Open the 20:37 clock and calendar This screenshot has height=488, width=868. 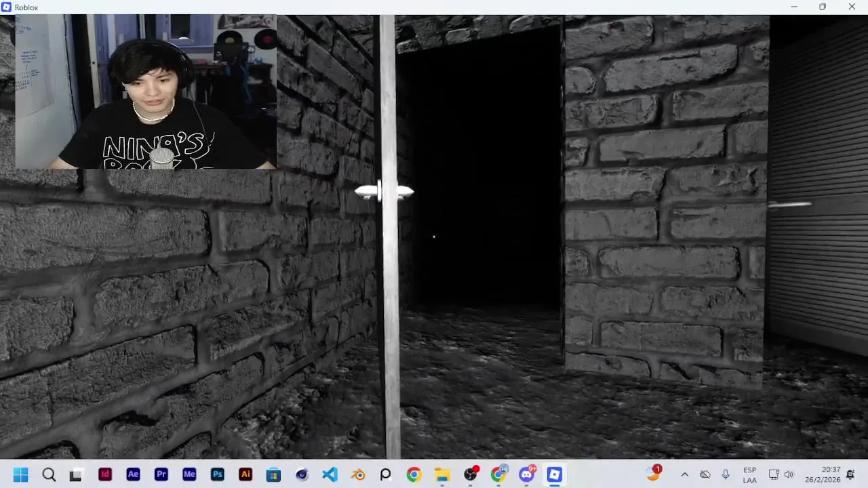(x=821, y=474)
